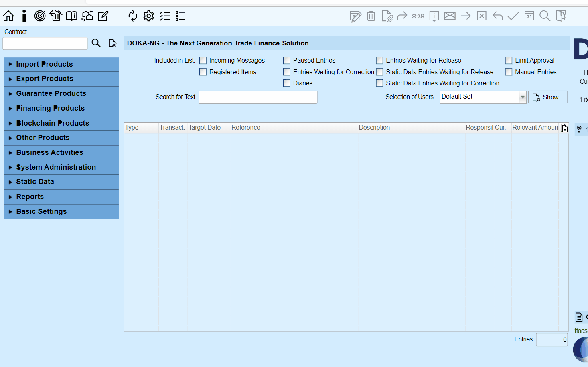Open the Info (i) icon

[x=24, y=16]
